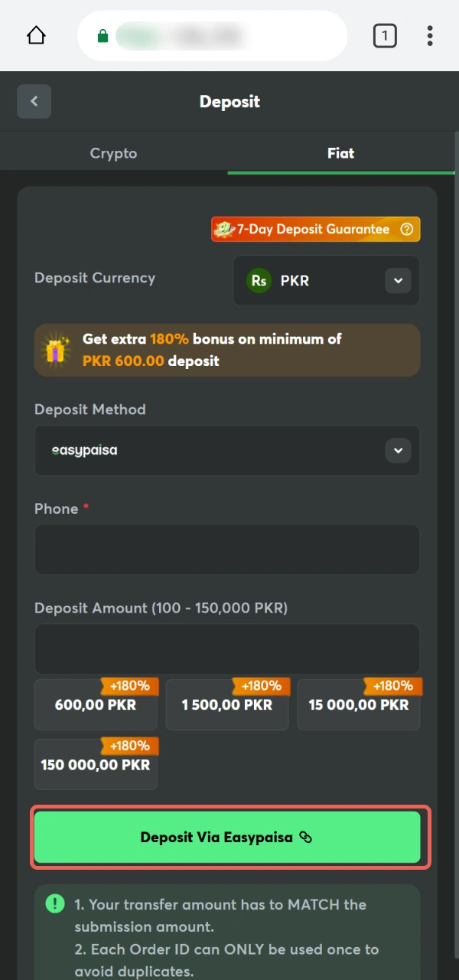Open the browser three-dot menu
The height and width of the screenshot is (980, 459).
pos(430,35)
